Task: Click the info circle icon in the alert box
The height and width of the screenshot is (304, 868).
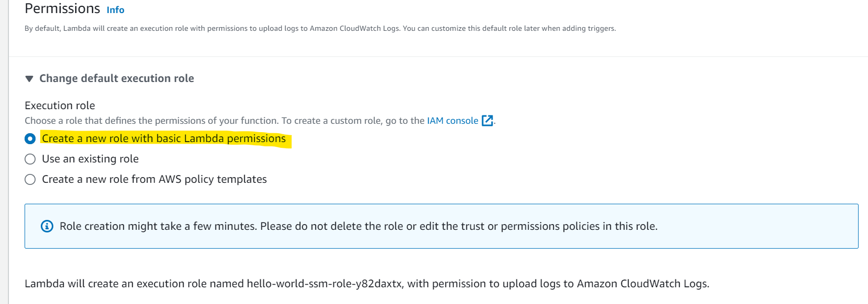Action: pos(47,226)
